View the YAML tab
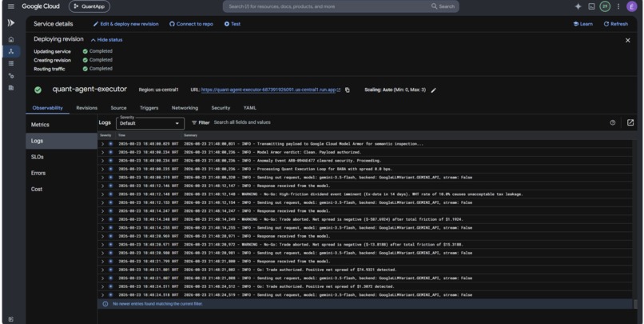This screenshot has width=644, height=324. [250, 108]
